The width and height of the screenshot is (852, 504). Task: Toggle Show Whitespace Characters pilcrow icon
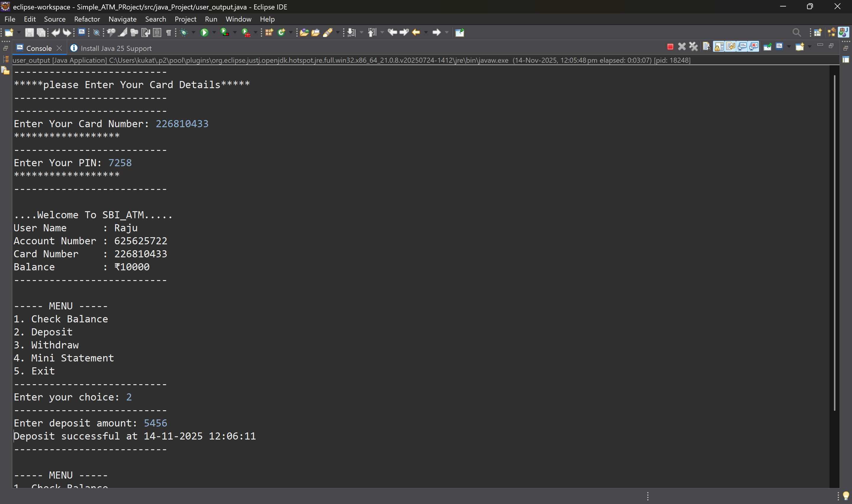[168, 33]
